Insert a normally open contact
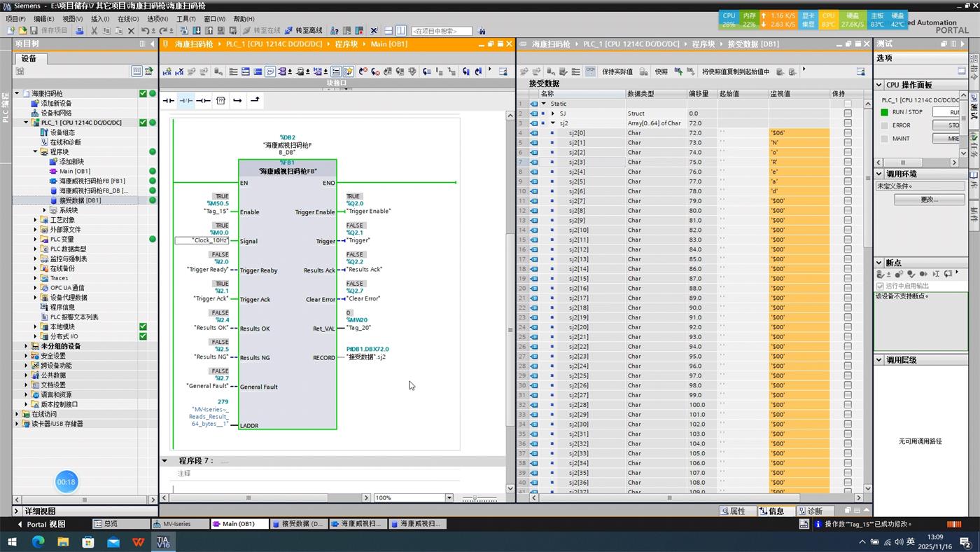 [168, 101]
